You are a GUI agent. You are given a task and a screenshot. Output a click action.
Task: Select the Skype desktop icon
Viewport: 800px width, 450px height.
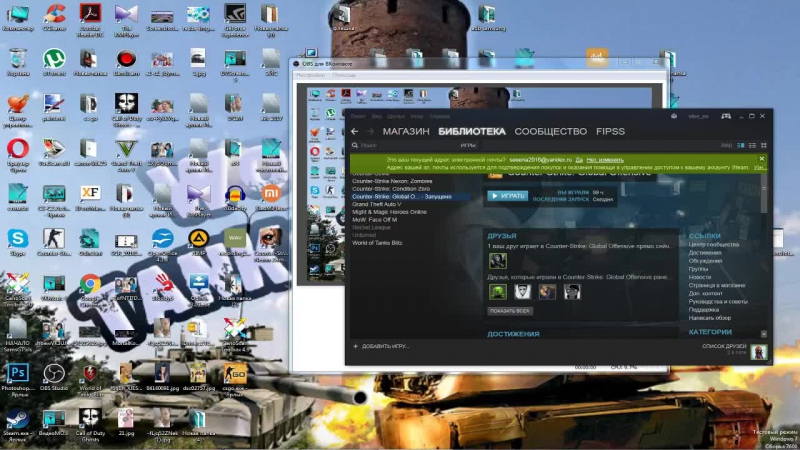(x=17, y=242)
